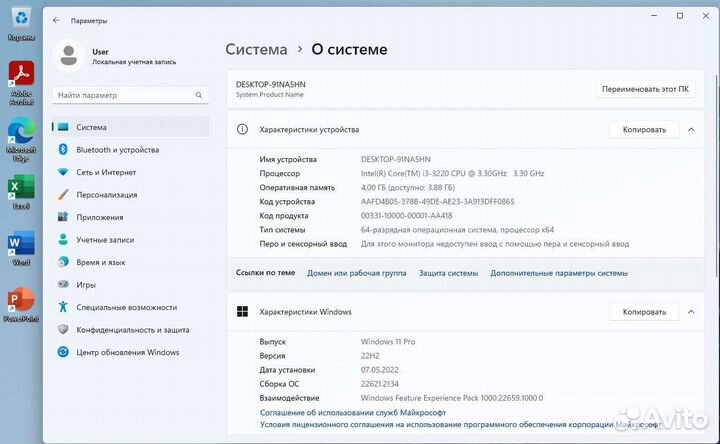Click the Персонализация brush icon
The width and height of the screenshot is (720, 444).
click(63, 195)
